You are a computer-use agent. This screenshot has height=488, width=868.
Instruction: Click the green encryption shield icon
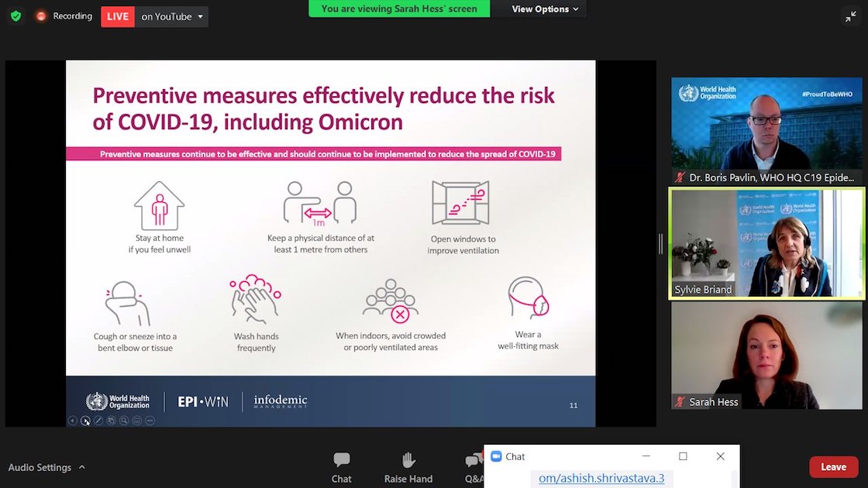16,16
